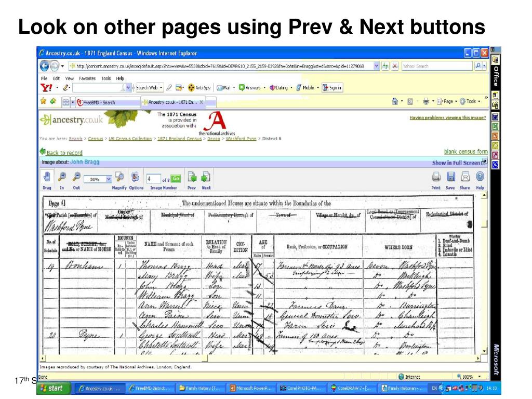Open the File menu
Viewport: 532px width, 399px height.
tap(44, 78)
